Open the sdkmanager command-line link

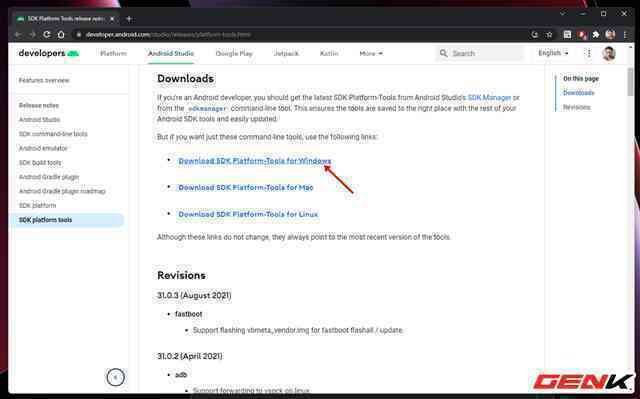click(x=207, y=109)
